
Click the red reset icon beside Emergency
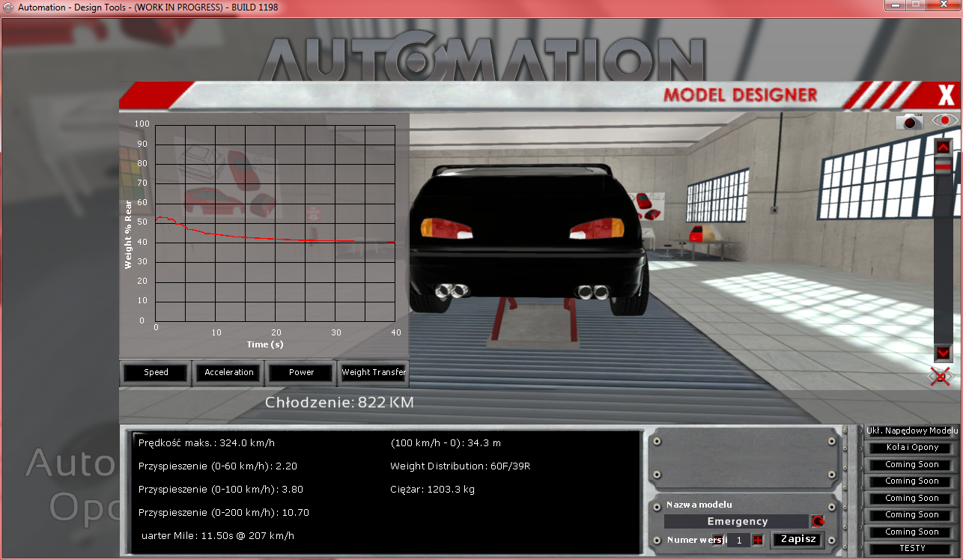tap(818, 521)
